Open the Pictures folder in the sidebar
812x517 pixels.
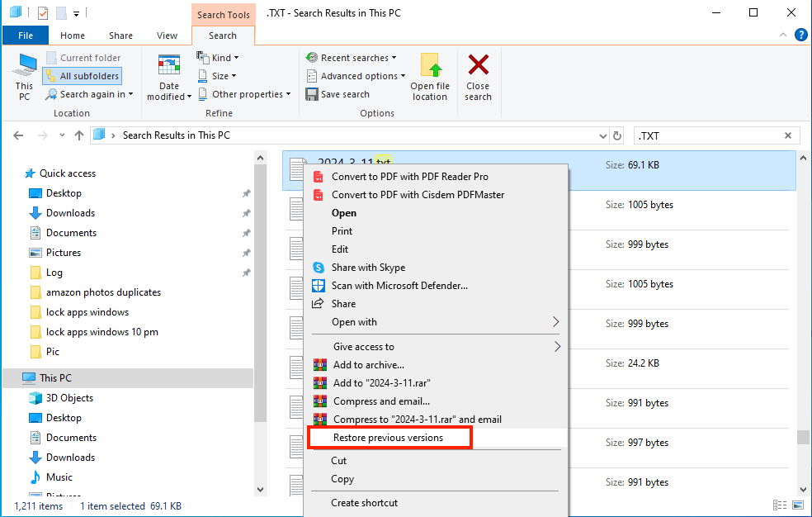click(x=64, y=252)
